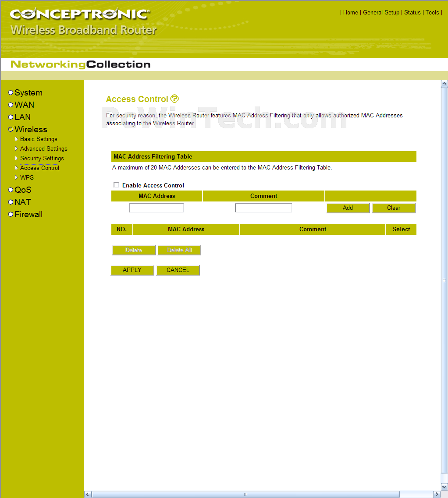Open wireless Security Settings
The width and height of the screenshot is (448, 498).
pyautogui.click(x=42, y=158)
